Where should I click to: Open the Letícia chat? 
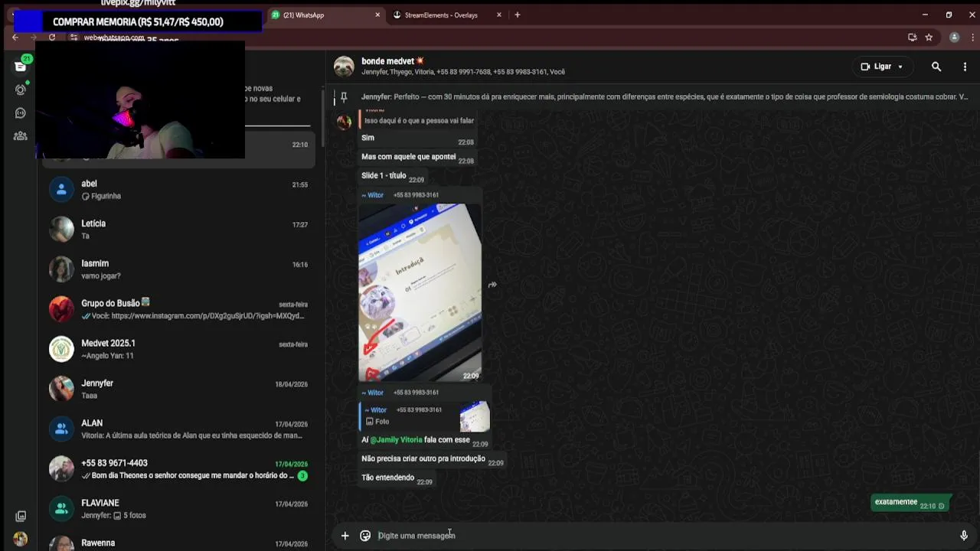pos(178,229)
